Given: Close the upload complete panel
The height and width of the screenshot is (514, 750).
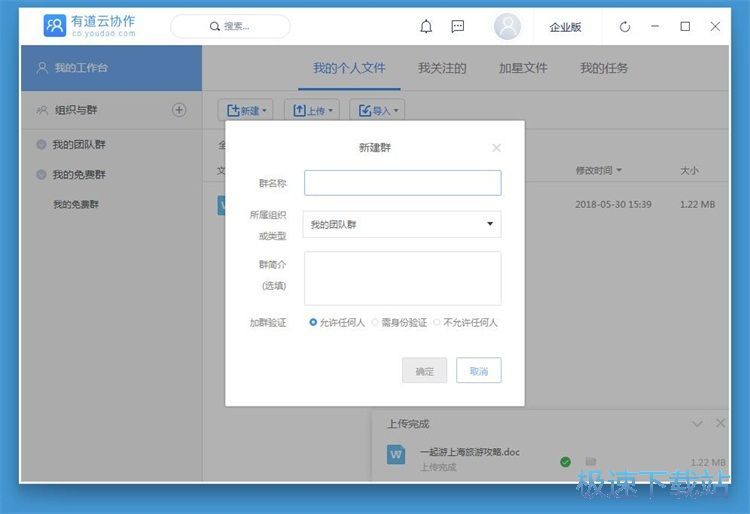Looking at the screenshot, I should point(720,423).
